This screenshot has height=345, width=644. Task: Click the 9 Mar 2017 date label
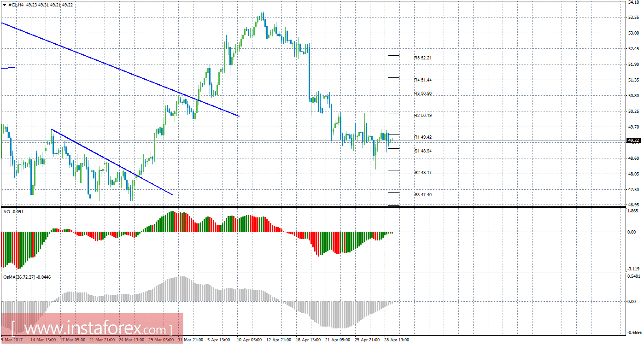click(x=11, y=340)
